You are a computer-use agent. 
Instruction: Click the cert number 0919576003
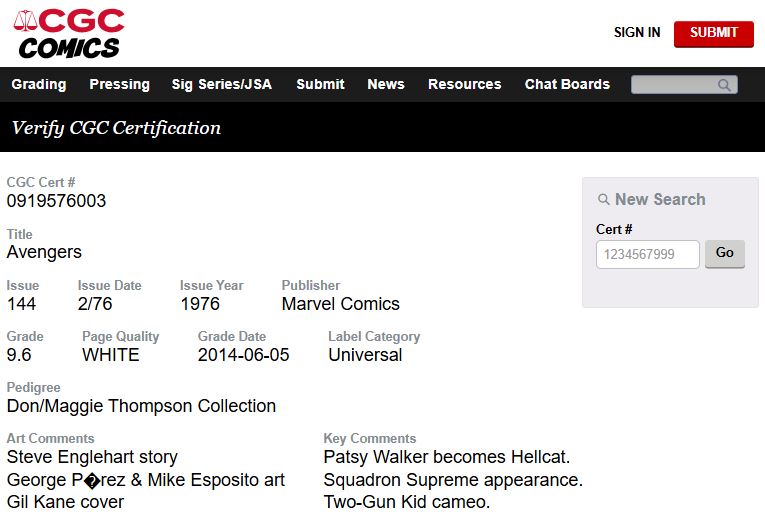click(56, 201)
